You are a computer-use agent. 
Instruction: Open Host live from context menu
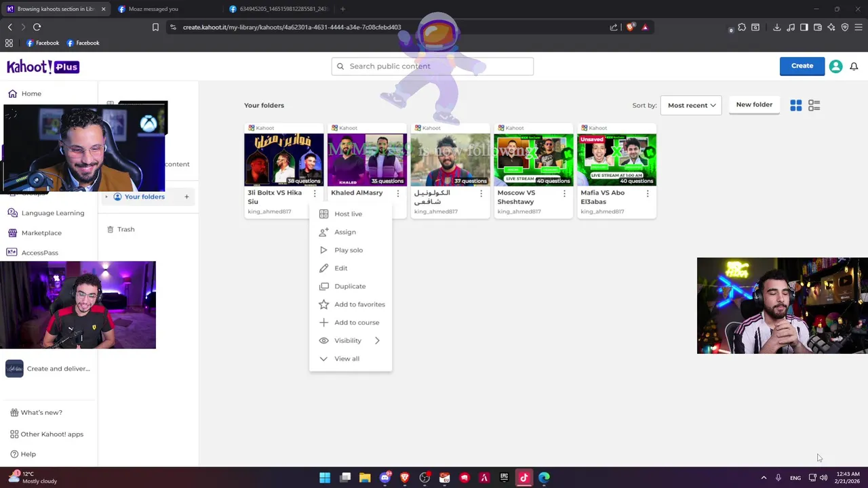pyautogui.click(x=350, y=214)
